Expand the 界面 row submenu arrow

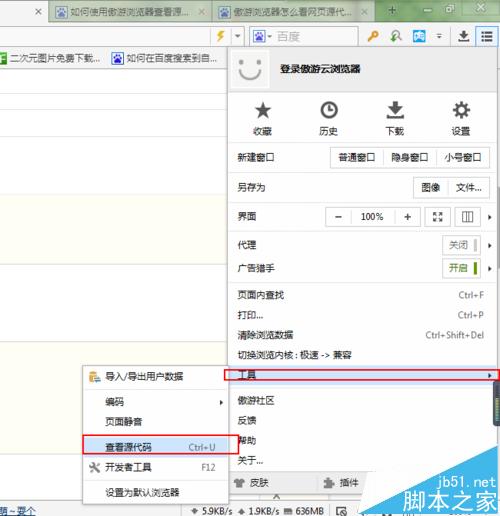click(489, 217)
